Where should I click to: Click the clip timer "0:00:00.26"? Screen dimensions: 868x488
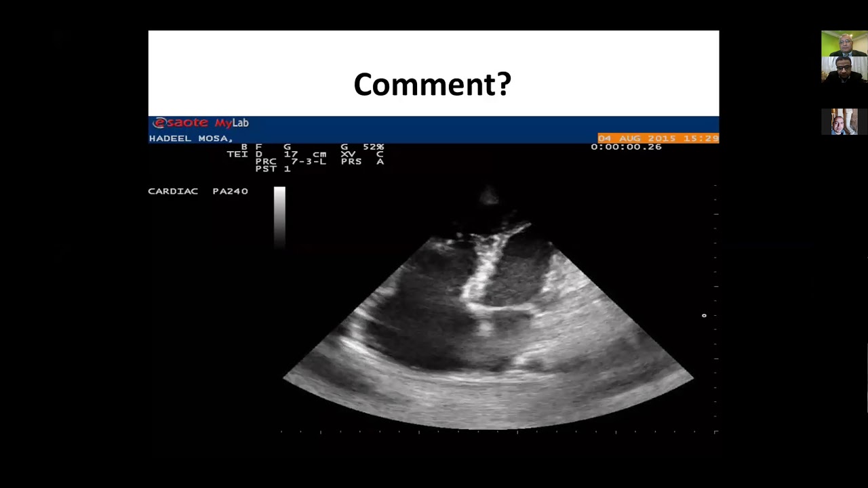tap(626, 146)
